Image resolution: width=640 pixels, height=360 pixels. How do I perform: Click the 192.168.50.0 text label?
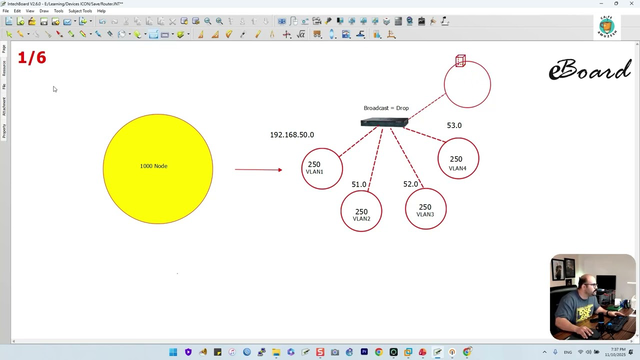click(x=292, y=135)
